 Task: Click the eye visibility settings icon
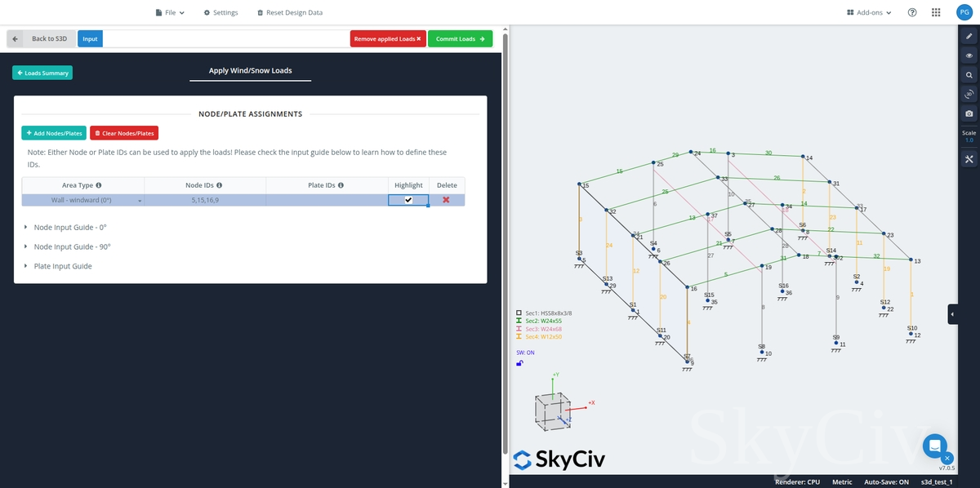969,55
